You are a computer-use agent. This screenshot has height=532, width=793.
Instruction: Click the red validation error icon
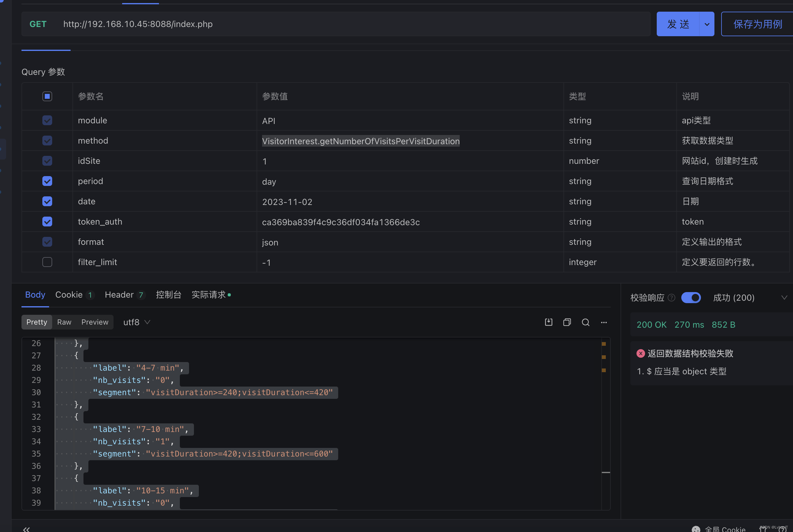click(640, 353)
